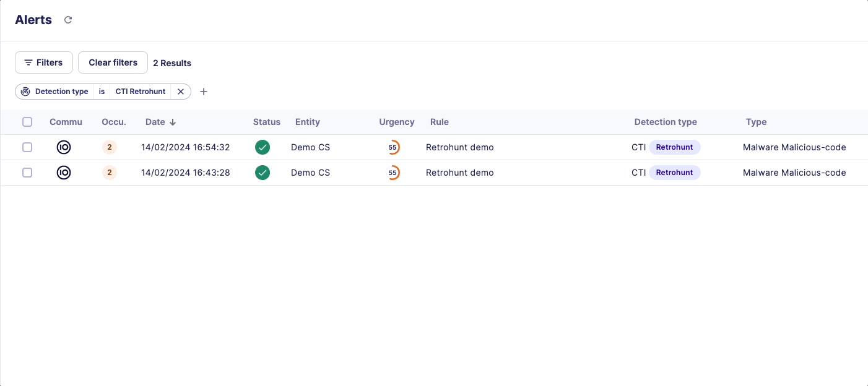Screen dimensions: 868x386
Task: Click occurrence badge in 16:54:32 alert row
Action: pos(110,147)
